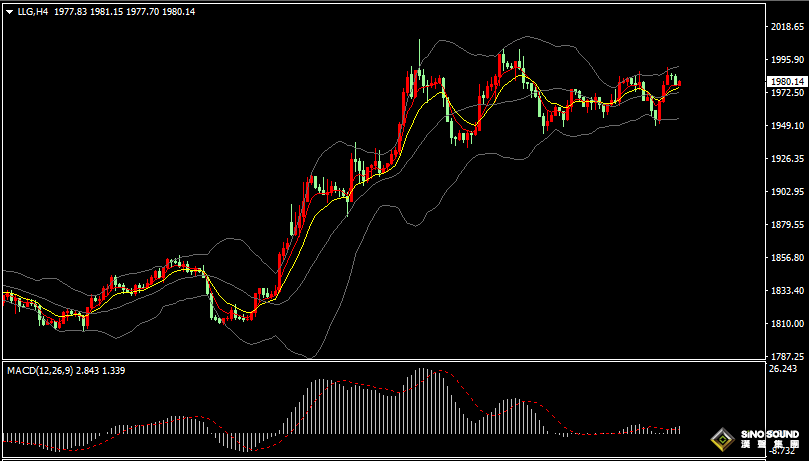The width and height of the screenshot is (809, 461).
Task: Click the 1949.10 price axis label
Action: (784, 126)
